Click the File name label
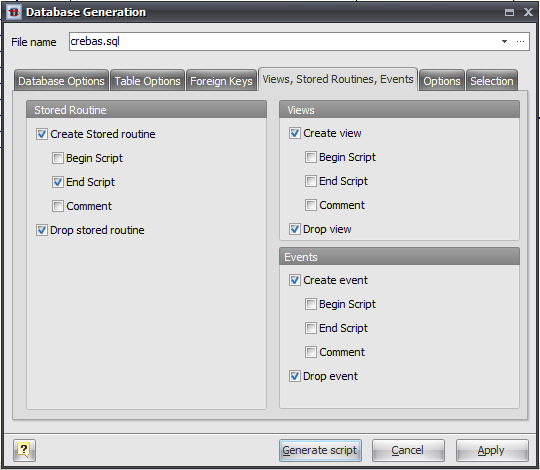The width and height of the screenshot is (540, 470). (34, 42)
